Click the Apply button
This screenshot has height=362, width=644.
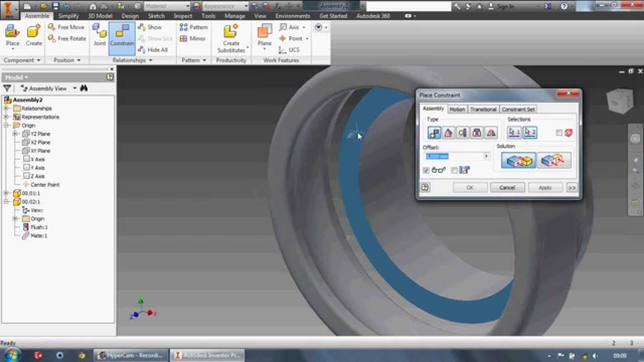coord(545,188)
